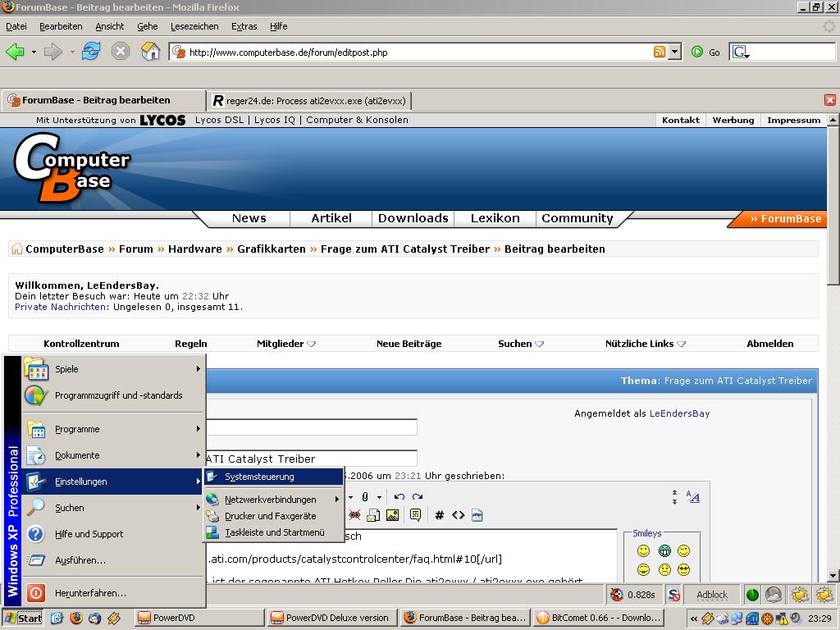Screen dimensions: 840x630
Task: Click the grey moon weather status icon
Action: (x=773, y=595)
